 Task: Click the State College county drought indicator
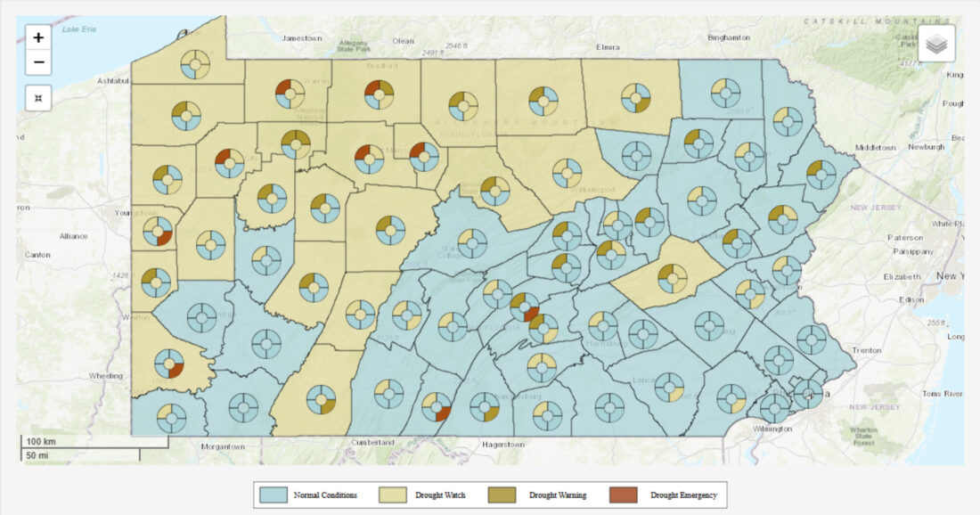(x=471, y=242)
